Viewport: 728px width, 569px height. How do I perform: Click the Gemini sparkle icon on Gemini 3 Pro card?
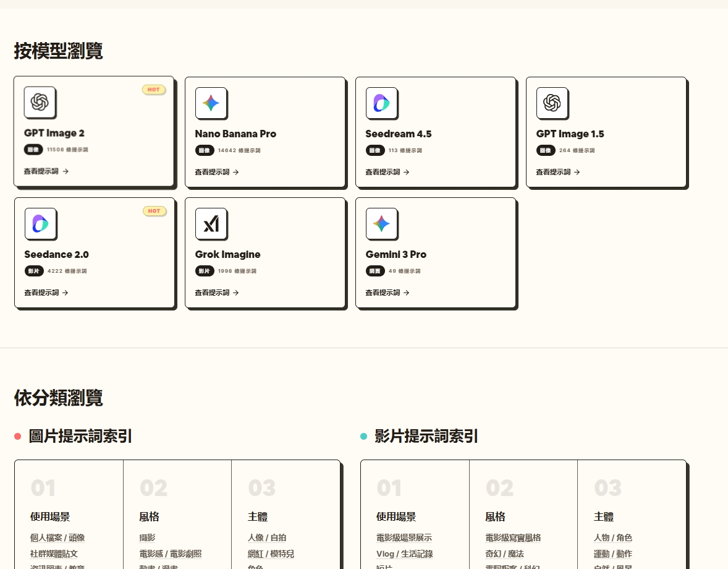381,224
